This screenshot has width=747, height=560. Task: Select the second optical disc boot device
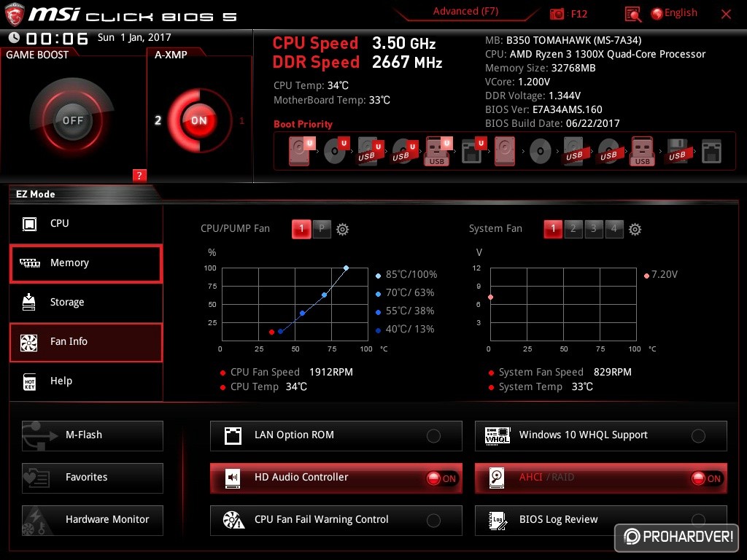540,152
